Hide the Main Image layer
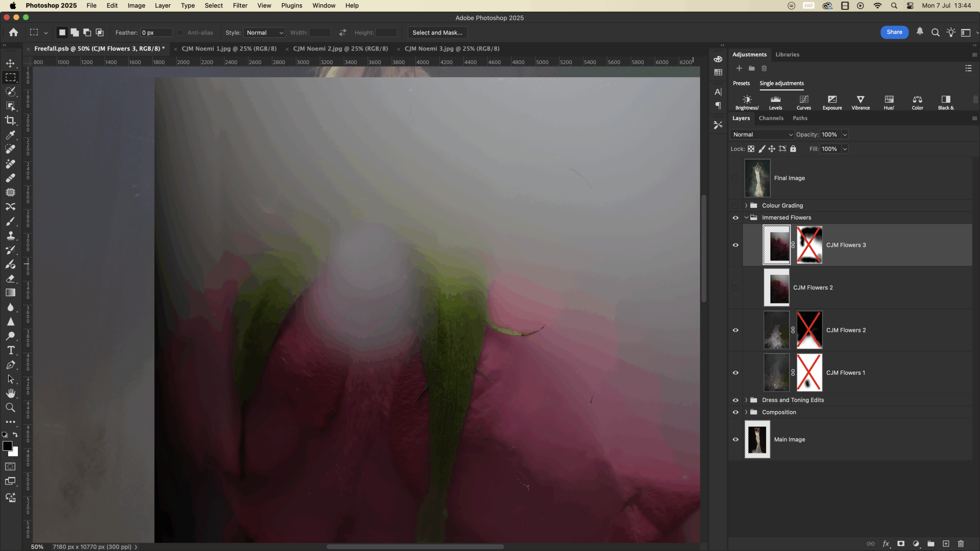The height and width of the screenshot is (551, 980). 735,439
